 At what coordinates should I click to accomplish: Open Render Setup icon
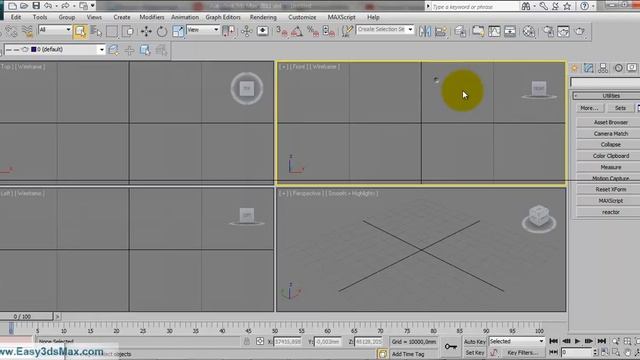(x=548, y=31)
